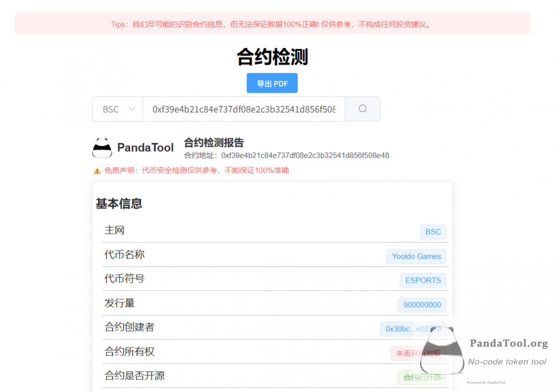Click the 900000000 supply tag

click(422, 305)
